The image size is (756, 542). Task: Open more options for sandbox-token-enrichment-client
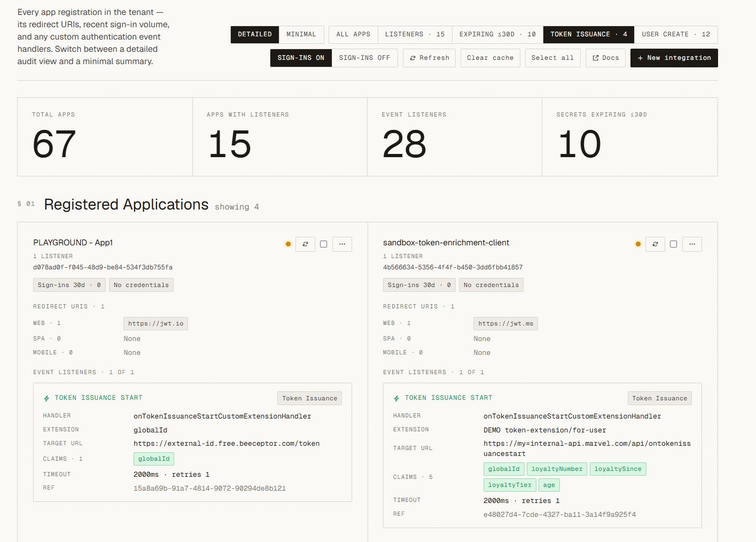[692, 244]
